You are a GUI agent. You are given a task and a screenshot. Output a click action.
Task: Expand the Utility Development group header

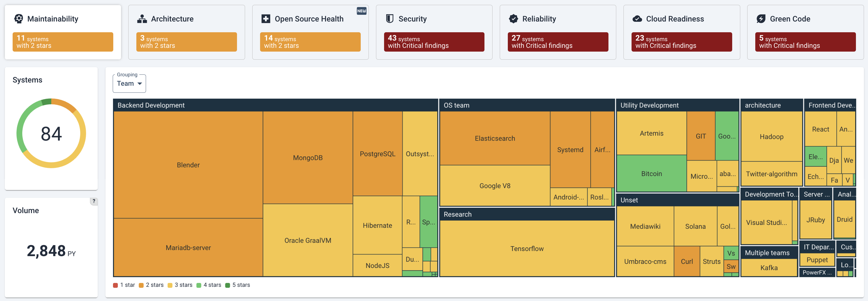pos(649,105)
